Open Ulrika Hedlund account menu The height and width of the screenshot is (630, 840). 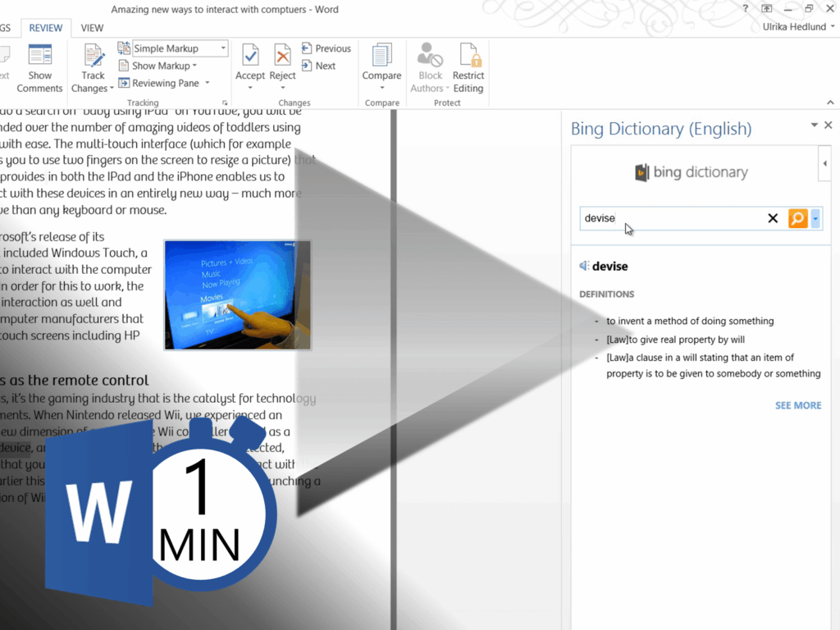(798, 27)
